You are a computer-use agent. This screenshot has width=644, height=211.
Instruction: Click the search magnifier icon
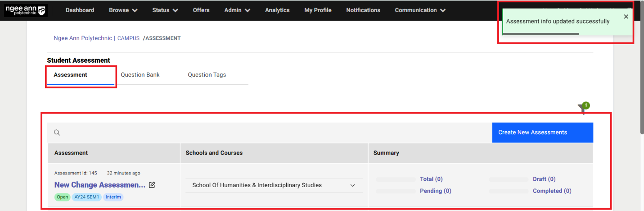[x=57, y=133]
